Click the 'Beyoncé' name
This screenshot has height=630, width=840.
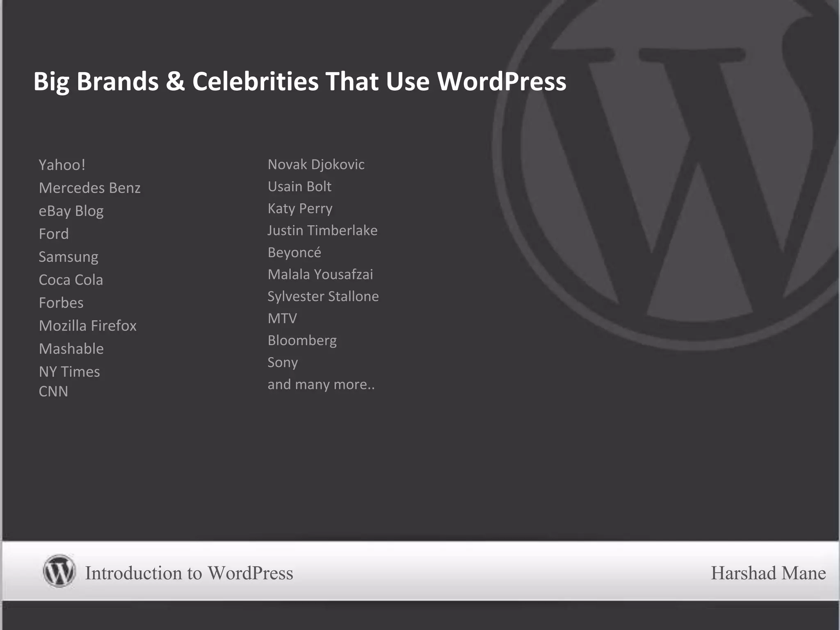(x=294, y=253)
